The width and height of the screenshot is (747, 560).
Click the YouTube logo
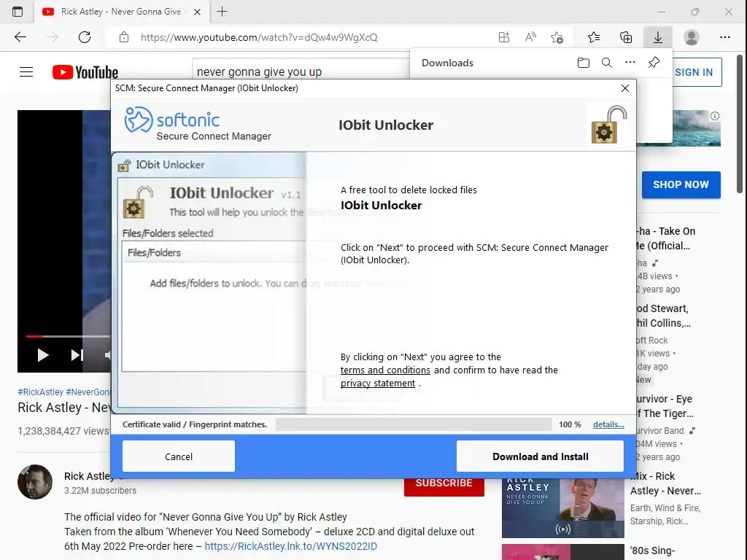[85, 72]
